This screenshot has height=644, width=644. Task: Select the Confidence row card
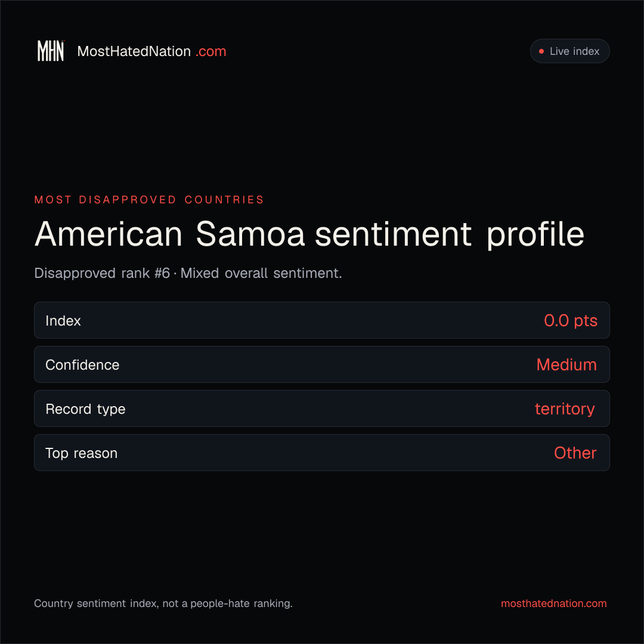pos(322,364)
